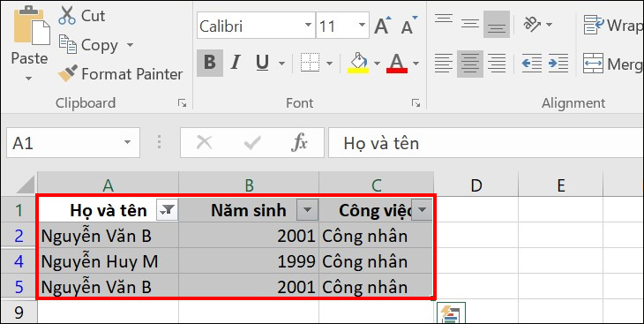Open the text Orientation menu
Image resolution: width=644 pixels, height=324 pixels.
[537, 25]
